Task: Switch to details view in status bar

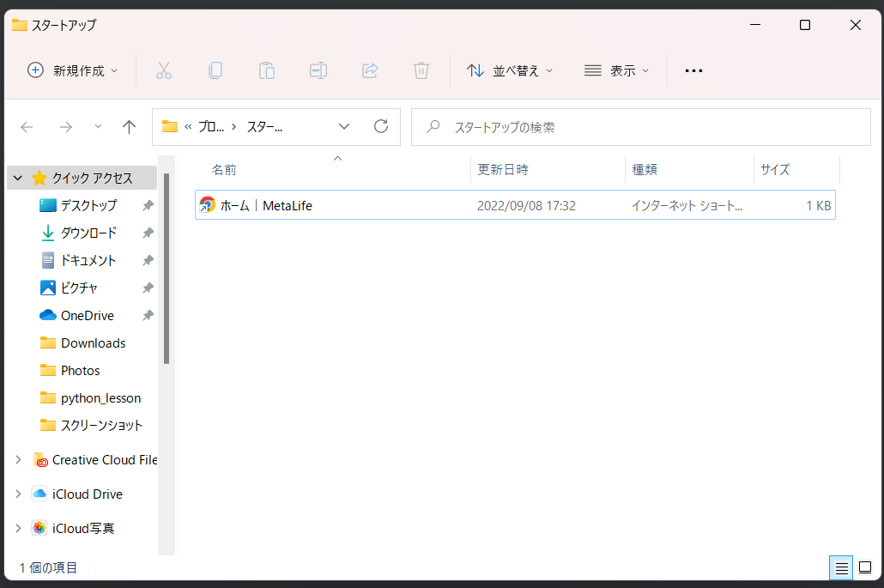Action: tap(841, 567)
